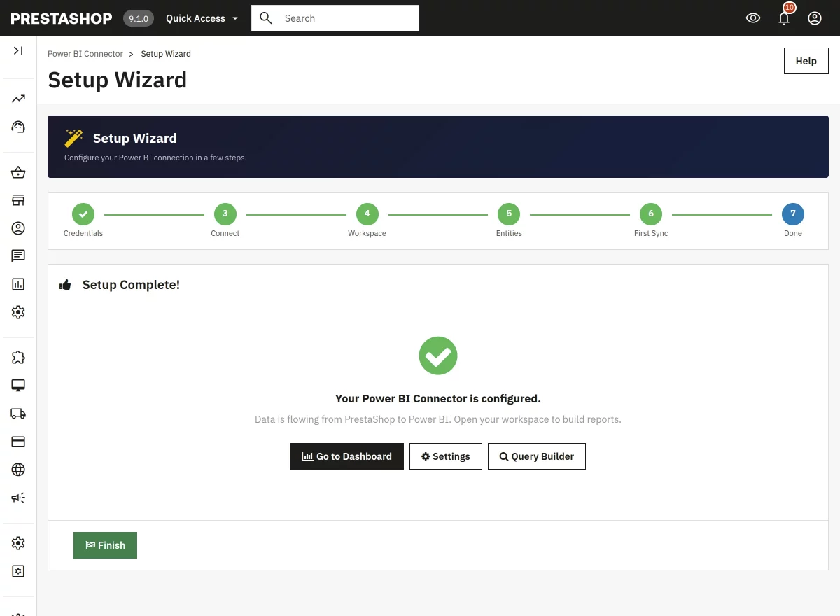840x616 pixels.
Task: Click the large green success checkmark
Action: [x=438, y=356]
